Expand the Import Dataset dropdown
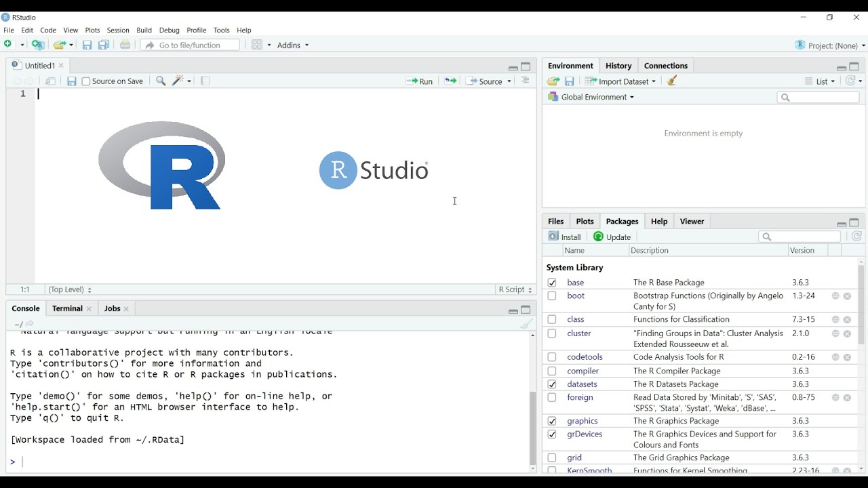The height and width of the screenshot is (488, 868). coord(621,81)
